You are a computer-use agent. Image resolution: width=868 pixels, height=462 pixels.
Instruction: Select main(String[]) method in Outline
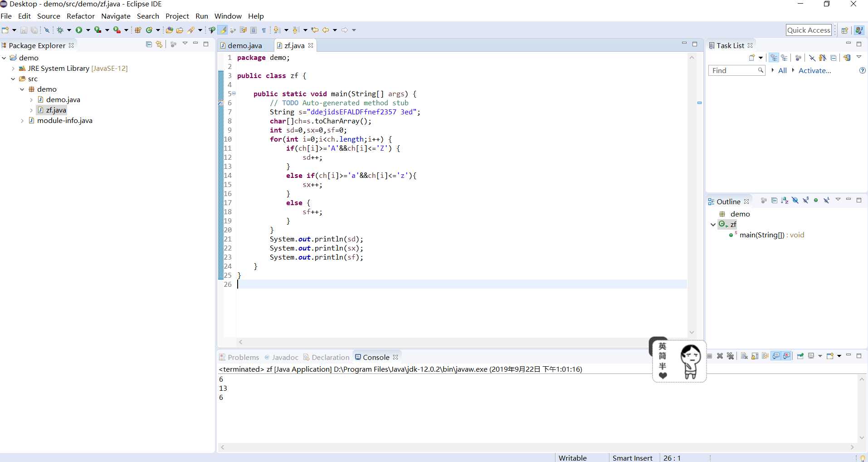[767, 235]
